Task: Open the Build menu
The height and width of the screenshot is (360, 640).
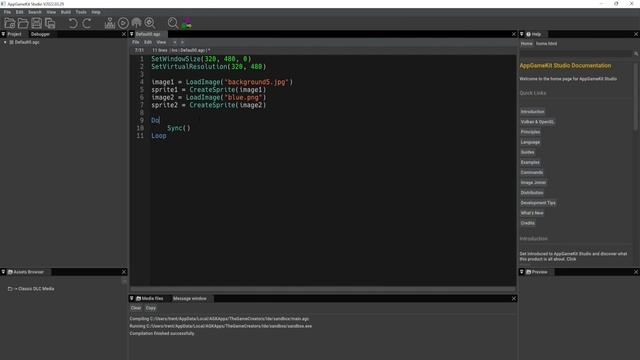Action: [x=66, y=12]
